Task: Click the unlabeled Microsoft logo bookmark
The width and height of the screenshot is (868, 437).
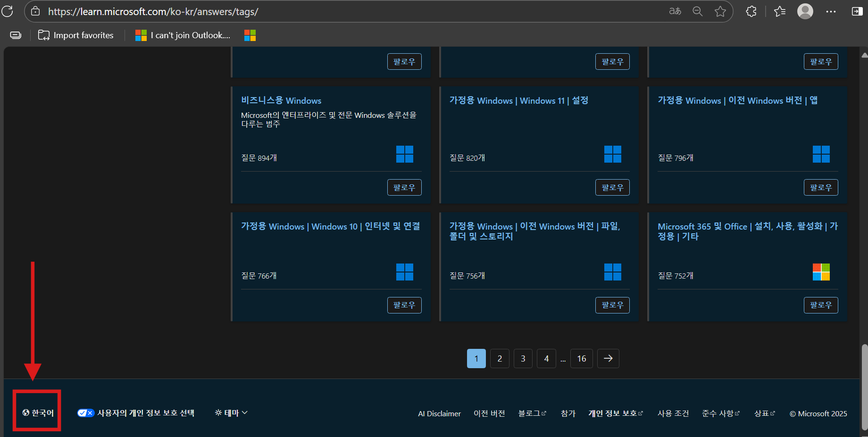Action: coord(250,35)
